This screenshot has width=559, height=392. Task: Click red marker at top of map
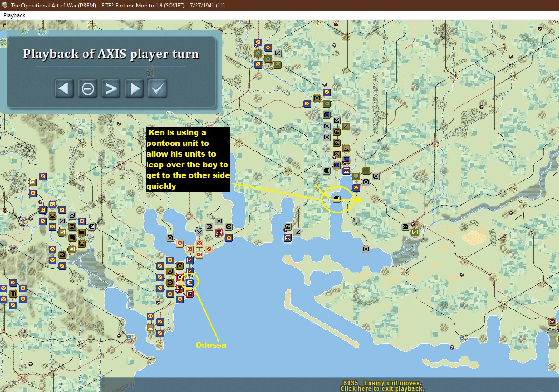pos(336,24)
